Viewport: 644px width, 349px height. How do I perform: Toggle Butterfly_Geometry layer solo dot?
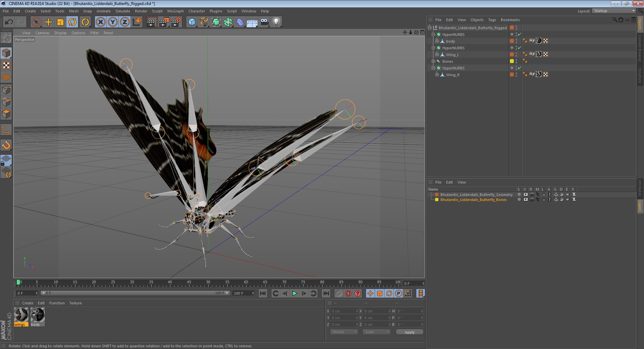(x=519, y=195)
